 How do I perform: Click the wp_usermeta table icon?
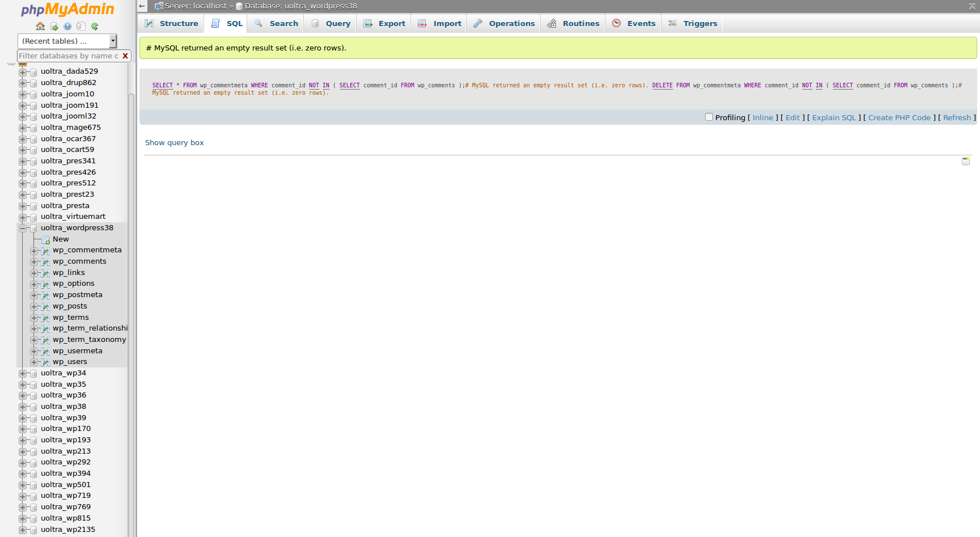pos(46,352)
